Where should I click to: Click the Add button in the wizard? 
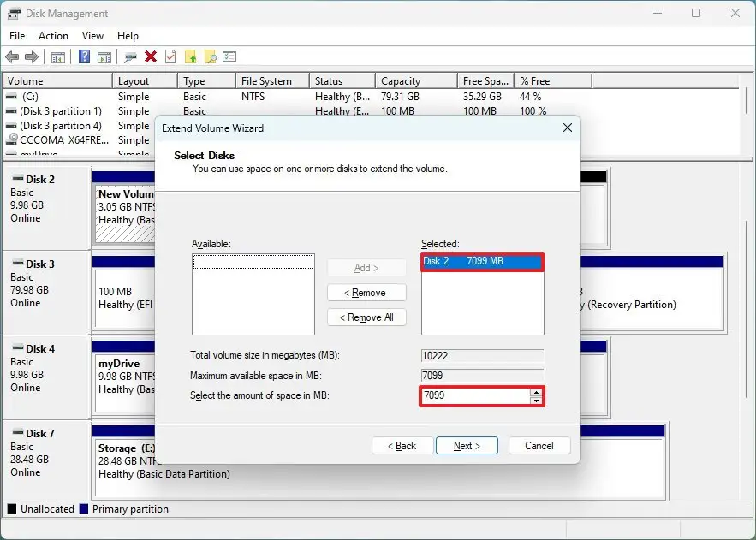pos(366,267)
